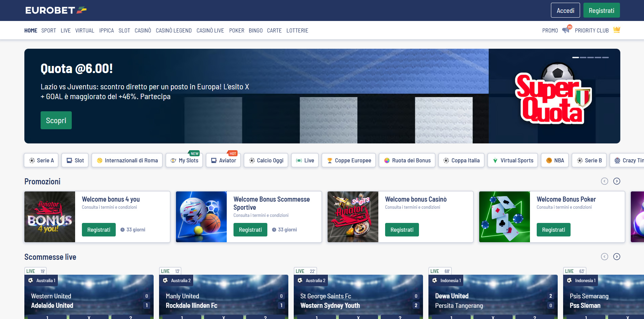This screenshot has width=644, height=319.
Task: Open Ruota dei Bonus chip
Action: [x=407, y=160]
